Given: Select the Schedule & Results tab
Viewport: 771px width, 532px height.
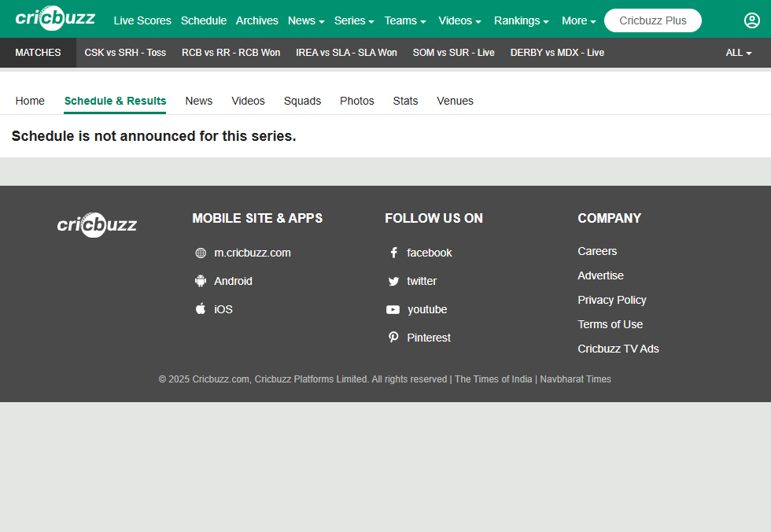Looking at the screenshot, I should pos(115,101).
